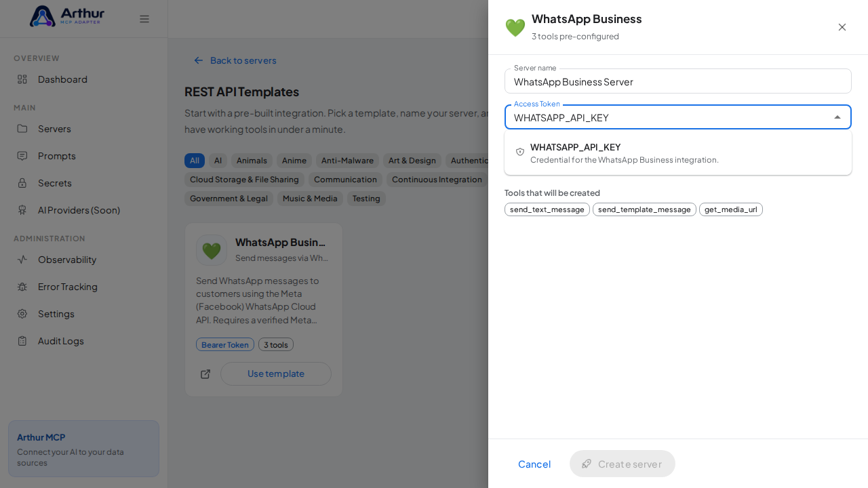Open Prompts in the sidebar
This screenshot has width=868, height=488.
tap(83, 156)
